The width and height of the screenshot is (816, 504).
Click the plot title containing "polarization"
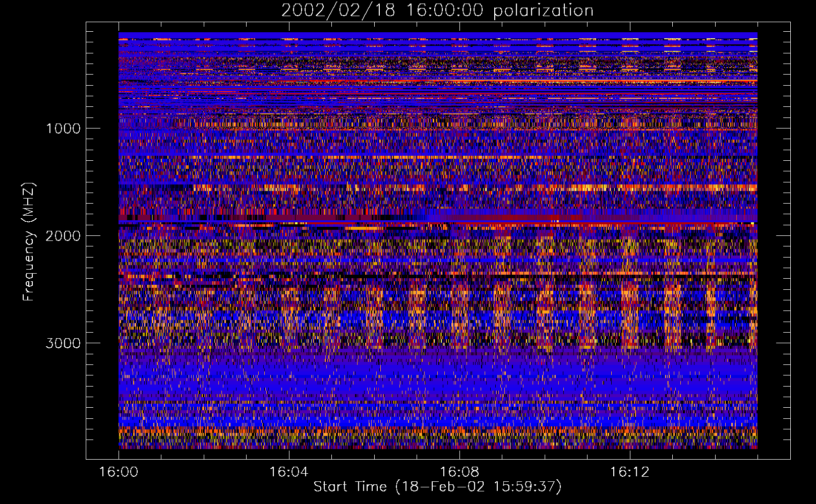[x=437, y=11]
